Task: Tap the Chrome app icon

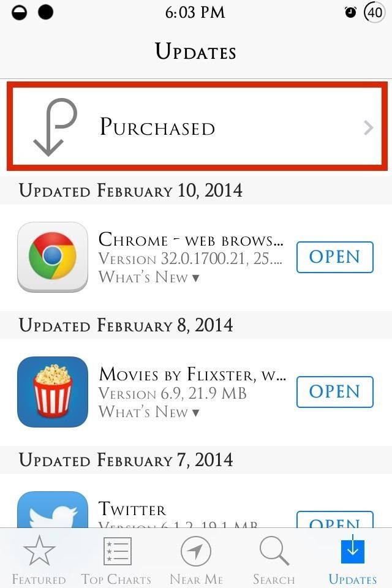Action: coord(53,257)
